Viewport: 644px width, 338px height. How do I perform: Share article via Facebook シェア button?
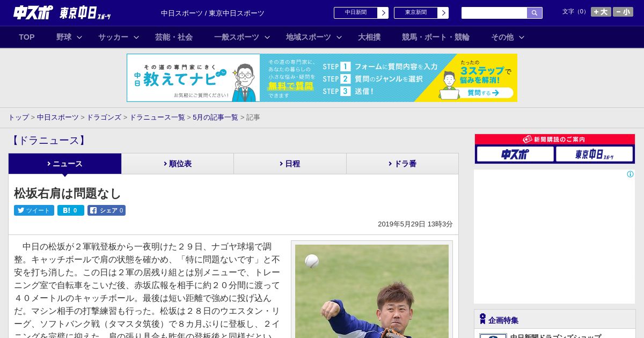click(106, 210)
